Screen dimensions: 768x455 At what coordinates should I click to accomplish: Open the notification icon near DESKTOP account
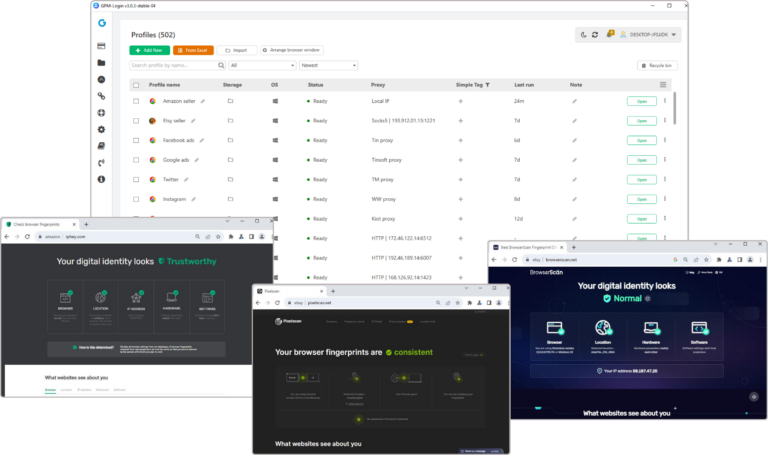(610, 34)
